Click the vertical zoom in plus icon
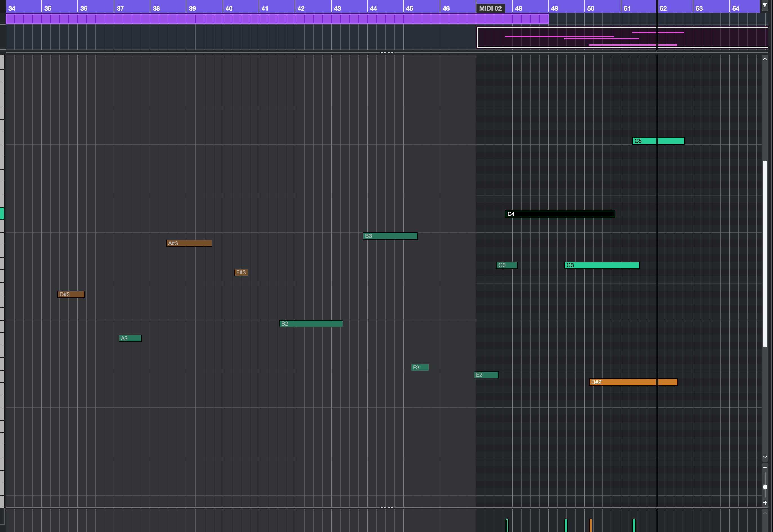Image resolution: width=773 pixels, height=532 pixels. [x=765, y=503]
